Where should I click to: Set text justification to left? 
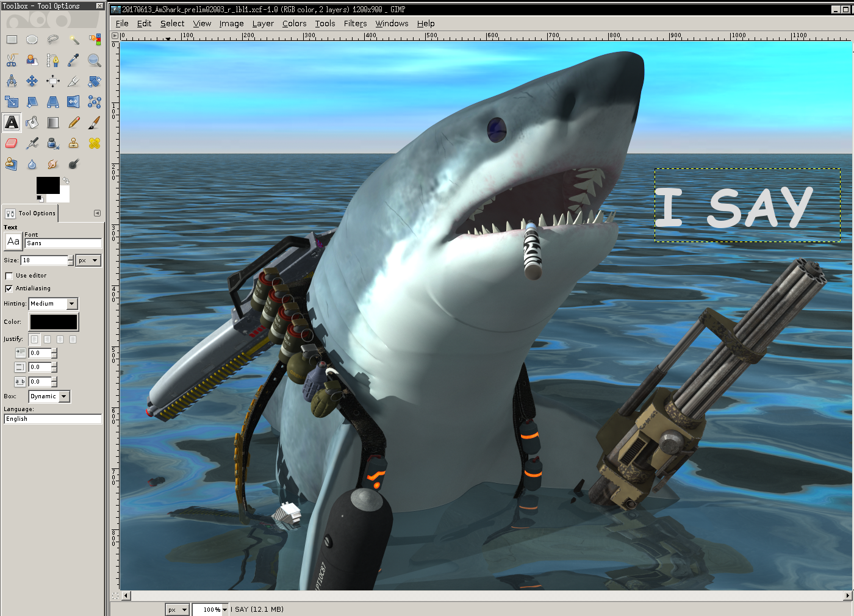point(34,339)
